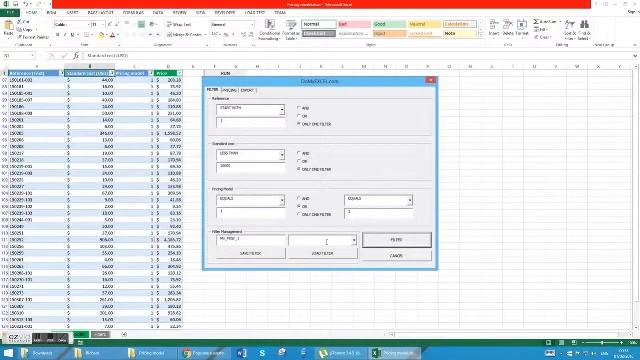Click the Skype icon on the Windows taskbar
The height and width of the screenshot is (360, 640).
coord(262,353)
